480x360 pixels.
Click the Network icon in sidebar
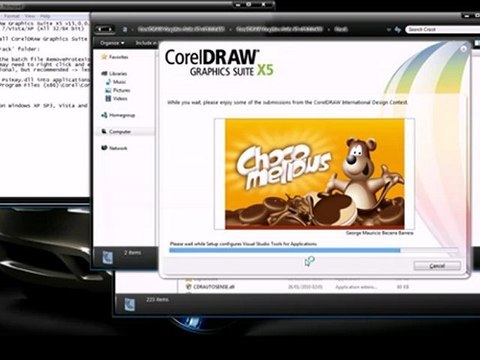[104, 148]
